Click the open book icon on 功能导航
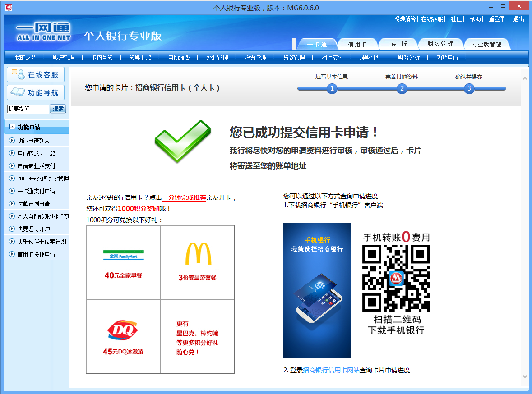Image resolution: width=532 pixels, height=394 pixels. pos(18,92)
